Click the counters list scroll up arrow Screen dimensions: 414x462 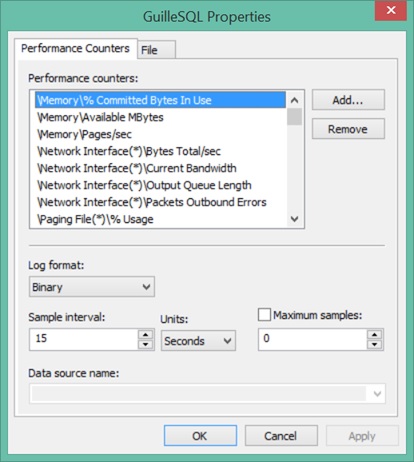[x=294, y=100]
